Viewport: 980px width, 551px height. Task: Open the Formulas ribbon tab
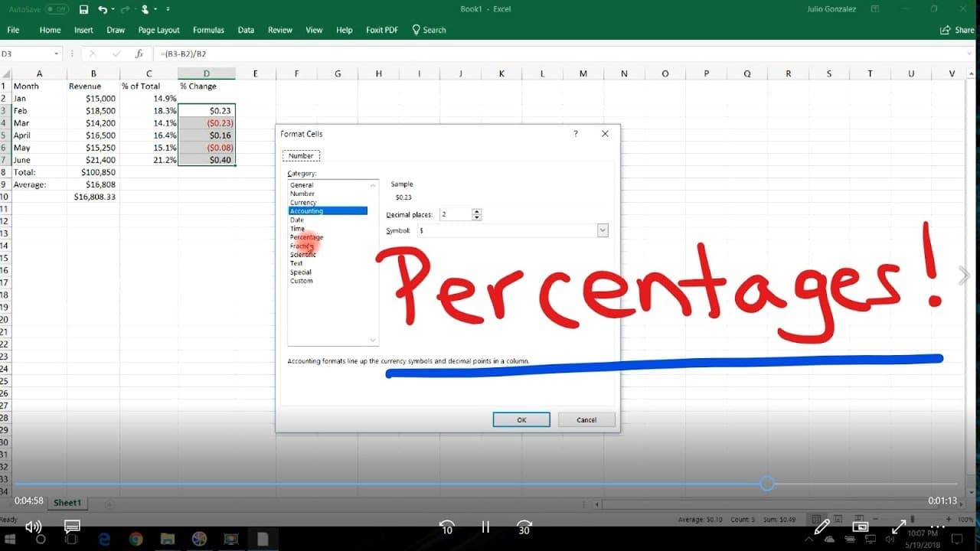[208, 30]
